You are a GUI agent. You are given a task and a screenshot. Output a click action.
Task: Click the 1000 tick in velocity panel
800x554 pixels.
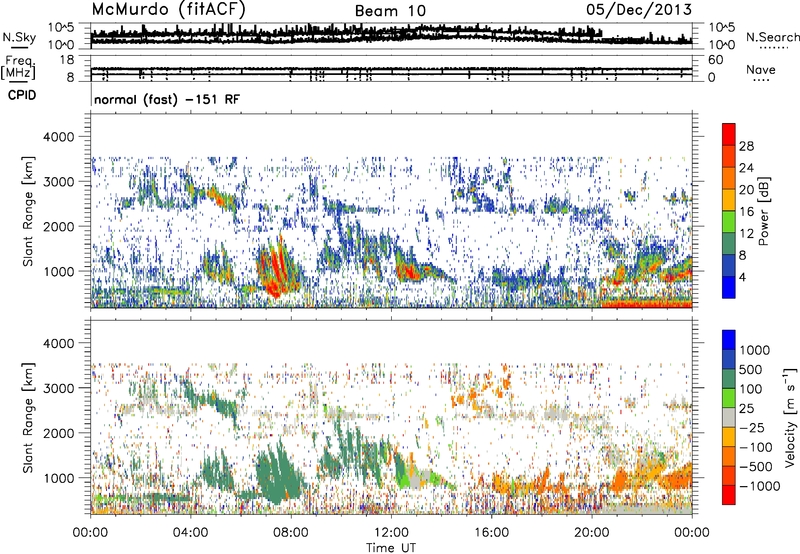click(59, 479)
